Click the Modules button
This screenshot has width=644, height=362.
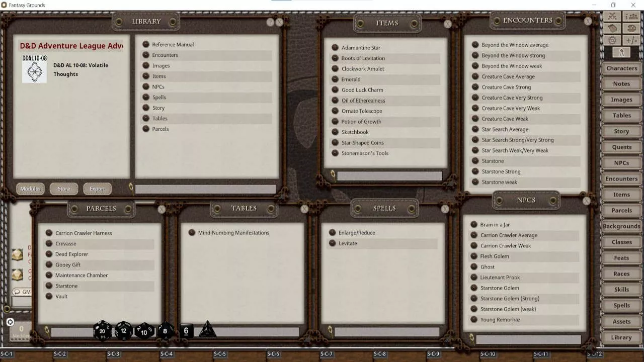tap(30, 189)
